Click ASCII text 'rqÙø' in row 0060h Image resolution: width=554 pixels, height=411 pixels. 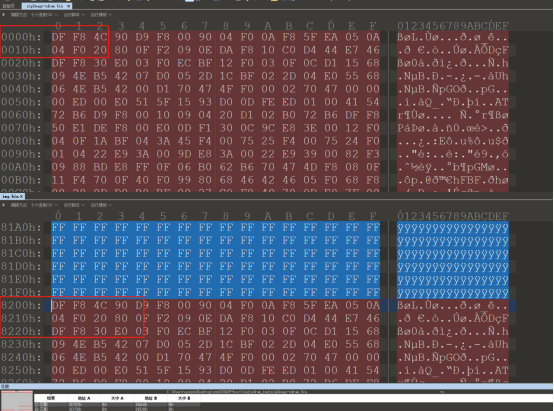click(411, 115)
